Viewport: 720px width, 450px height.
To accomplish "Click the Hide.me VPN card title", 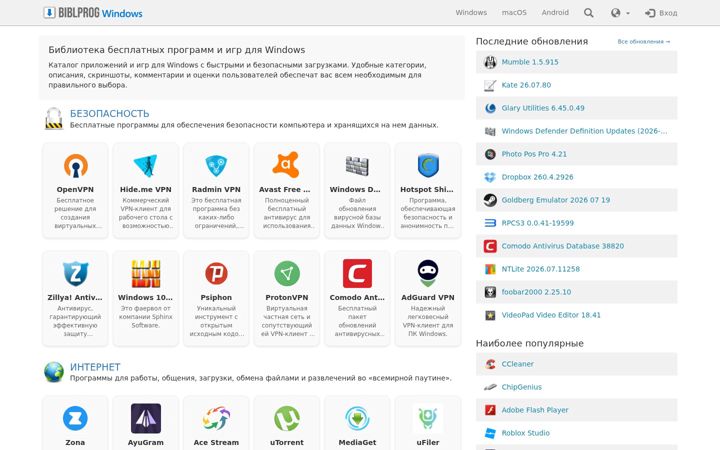I will pyautogui.click(x=146, y=189).
